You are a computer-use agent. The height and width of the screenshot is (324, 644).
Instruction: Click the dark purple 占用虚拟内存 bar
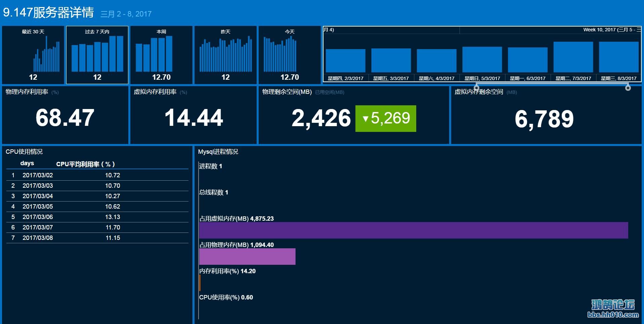(x=414, y=230)
